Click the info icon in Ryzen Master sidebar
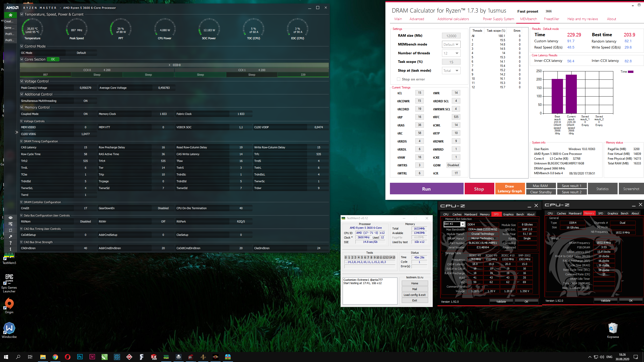 pos(11,249)
